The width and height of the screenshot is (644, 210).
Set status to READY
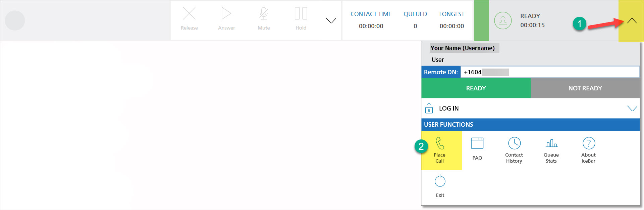coord(476,88)
